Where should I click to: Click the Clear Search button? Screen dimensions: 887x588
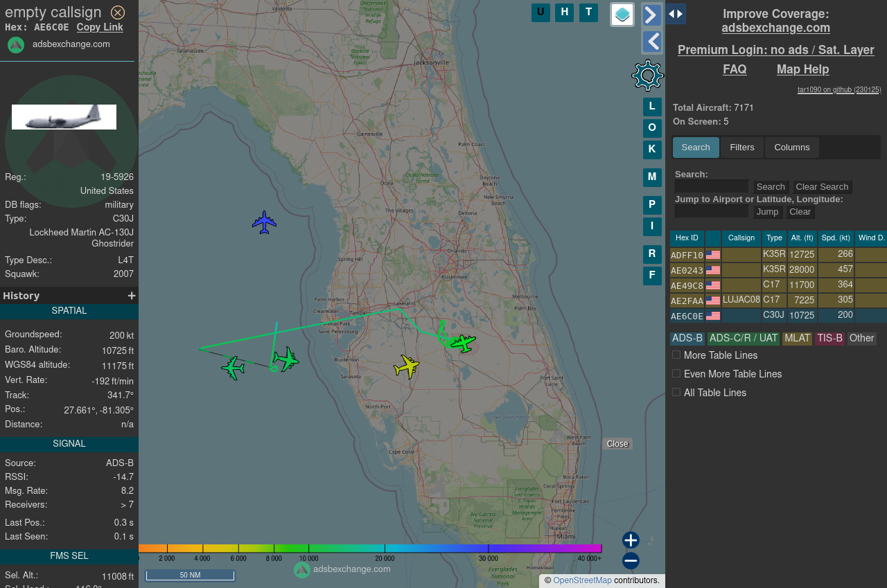point(822,187)
